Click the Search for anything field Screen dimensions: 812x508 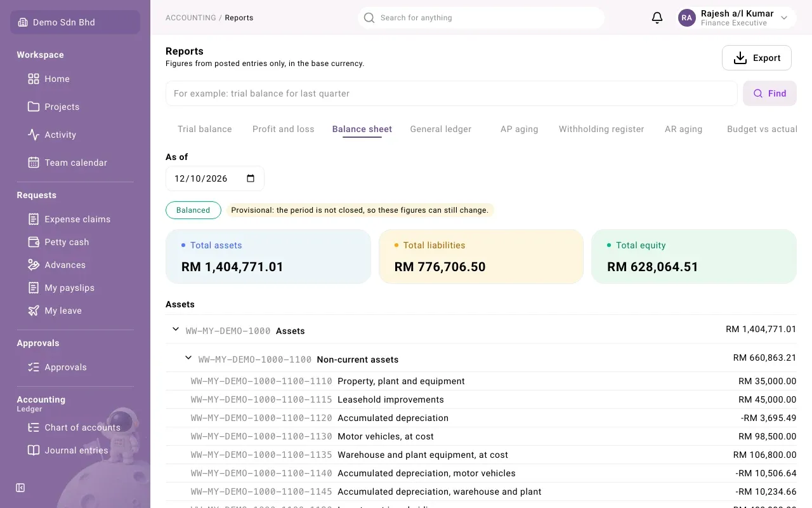[x=481, y=18]
